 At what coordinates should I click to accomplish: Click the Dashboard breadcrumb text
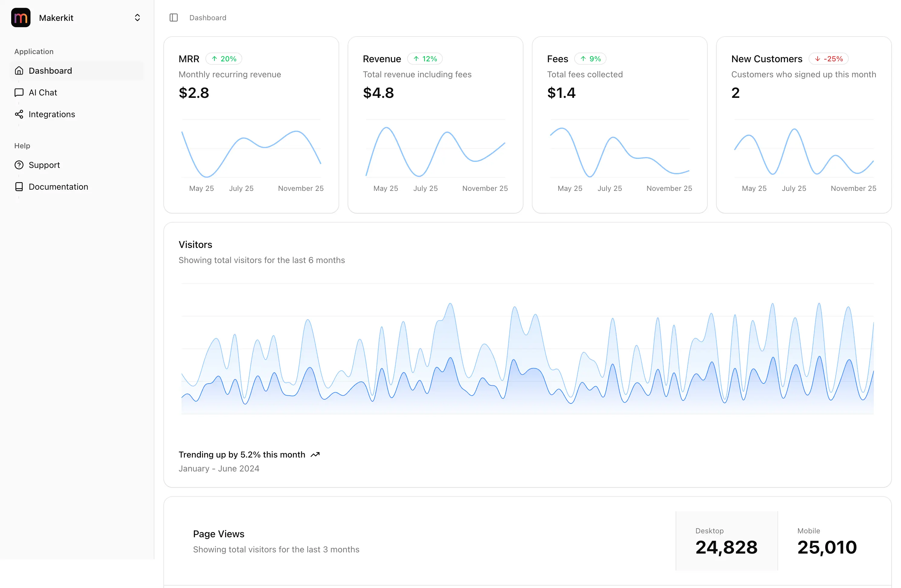tap(208, 18)
